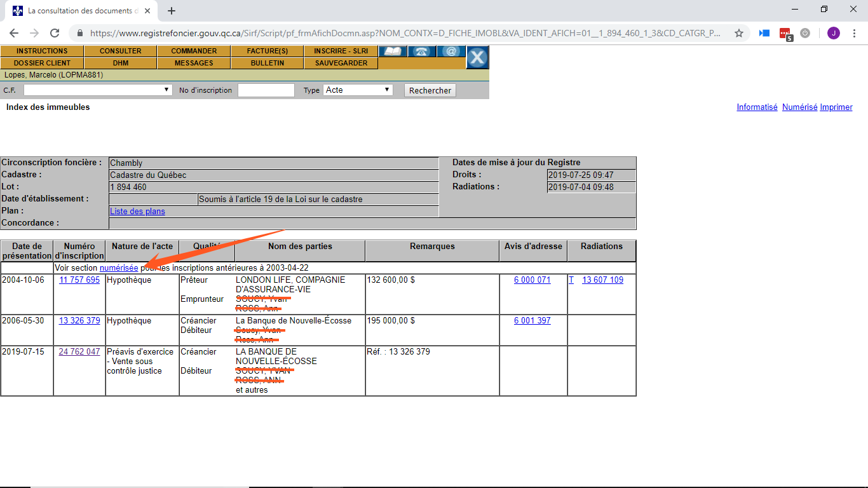868x488 pixels.
Task: Open the INSTRUCTIONS menu
Action: [x=42, y=51]
